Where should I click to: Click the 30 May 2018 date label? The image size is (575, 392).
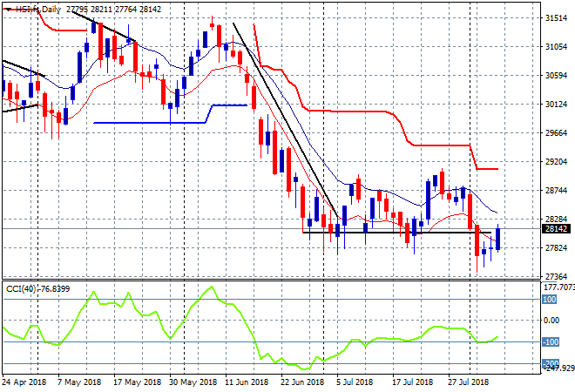(193, 382)
